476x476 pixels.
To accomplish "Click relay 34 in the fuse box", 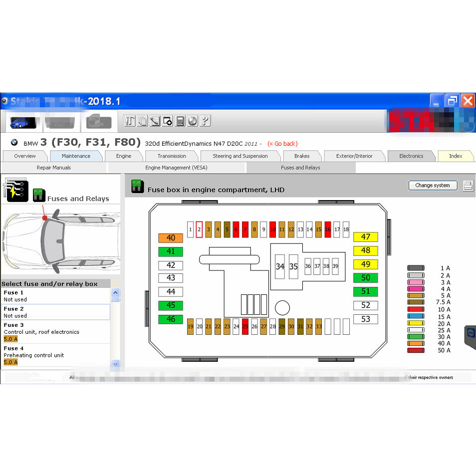I will pos(280,266).
